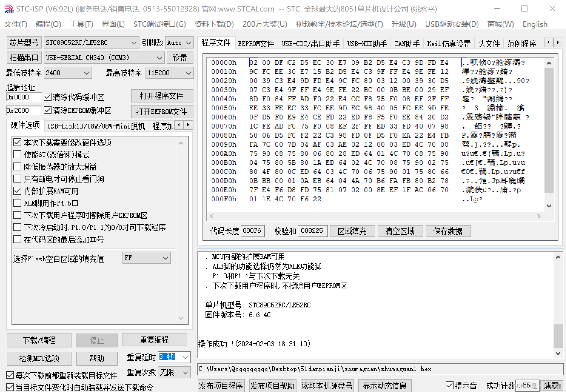
Task: Click 区域填充 button
Action: coord(352,231)
